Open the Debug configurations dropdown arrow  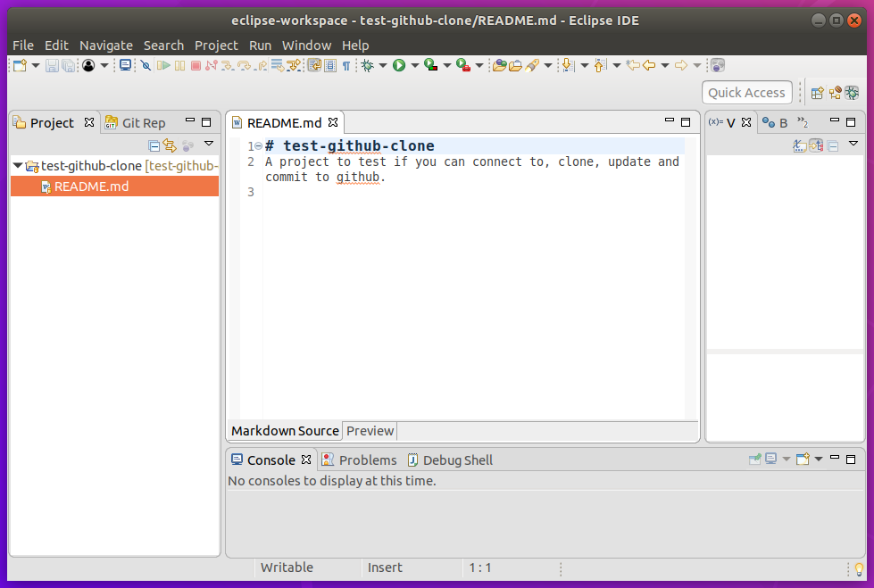(x=382, y=65)
